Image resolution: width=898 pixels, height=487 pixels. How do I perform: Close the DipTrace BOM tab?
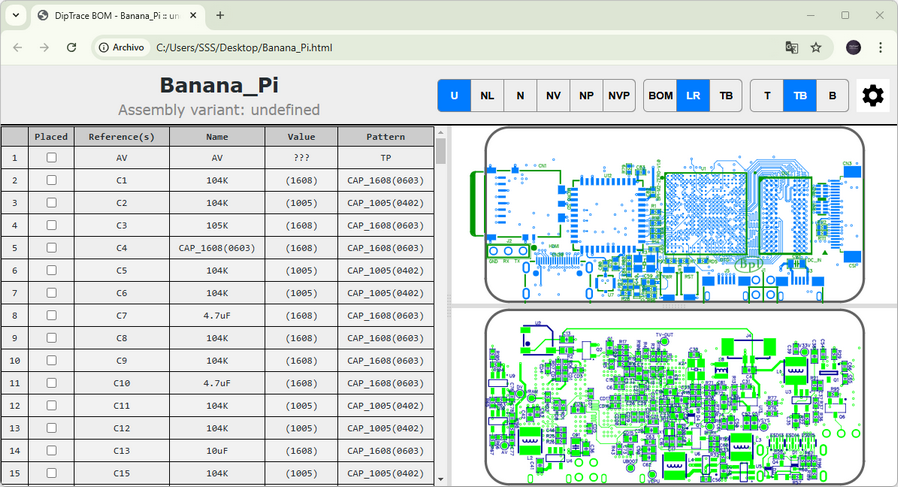pyautogui.click(x=193, y=15)
